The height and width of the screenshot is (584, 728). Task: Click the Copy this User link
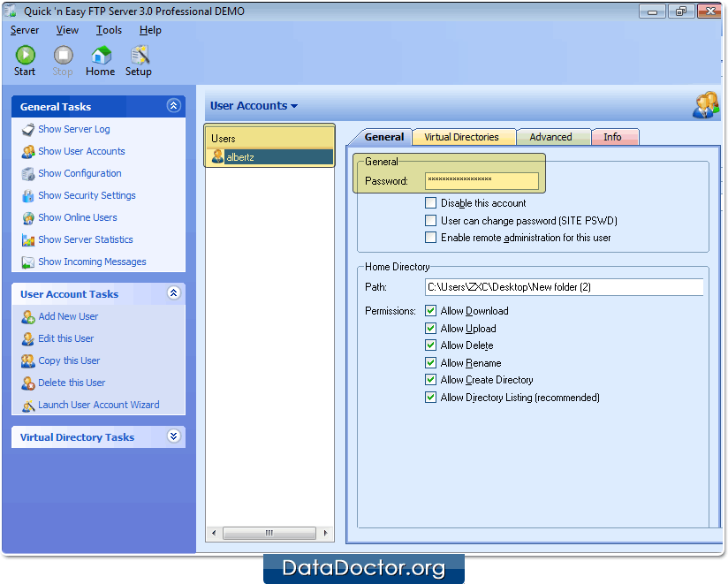pyautogui.click(x=69, y=360)
